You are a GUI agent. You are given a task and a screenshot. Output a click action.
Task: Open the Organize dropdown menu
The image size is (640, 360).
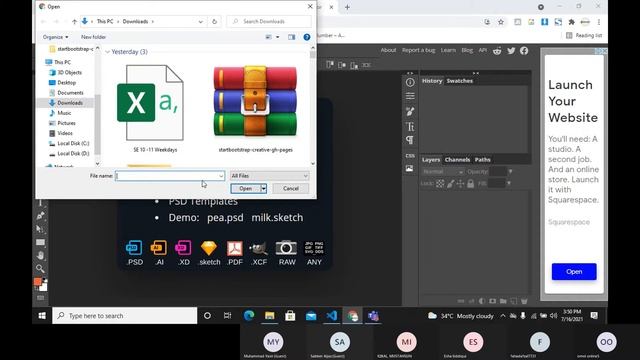(x=56, y=37)
